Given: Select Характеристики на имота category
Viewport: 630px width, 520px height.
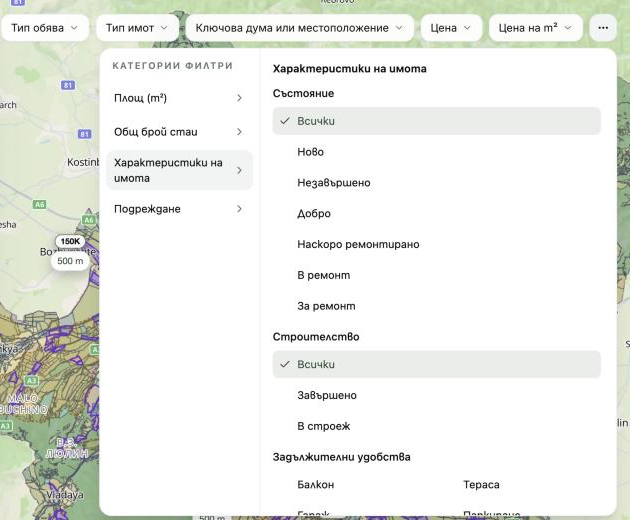Looking at the screenshot, I should pyautogui.click(x=179, y=170).
